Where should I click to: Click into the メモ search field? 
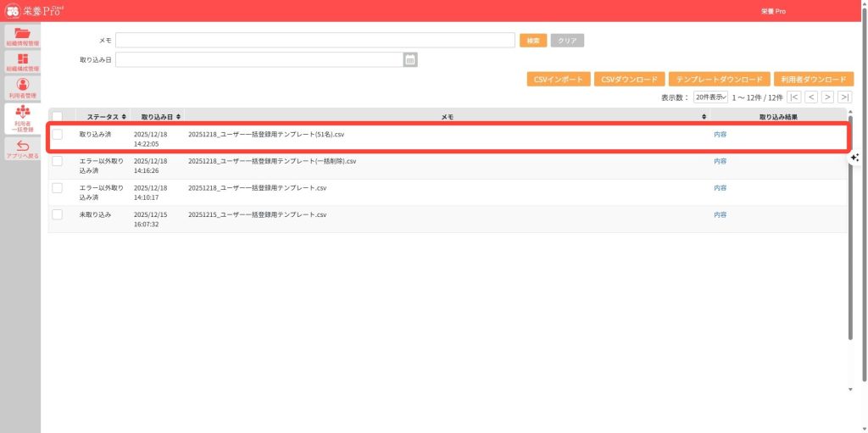[315, 40]
